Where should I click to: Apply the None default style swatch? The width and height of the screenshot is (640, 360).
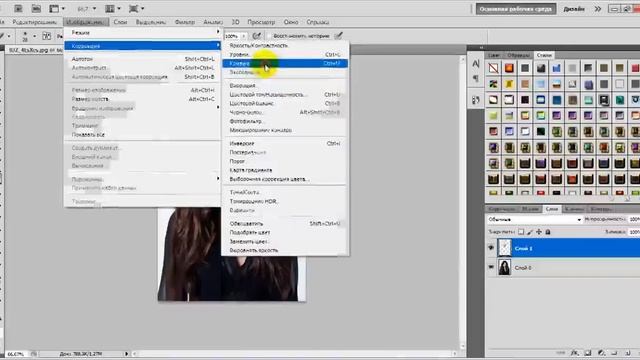coord(493,68)
